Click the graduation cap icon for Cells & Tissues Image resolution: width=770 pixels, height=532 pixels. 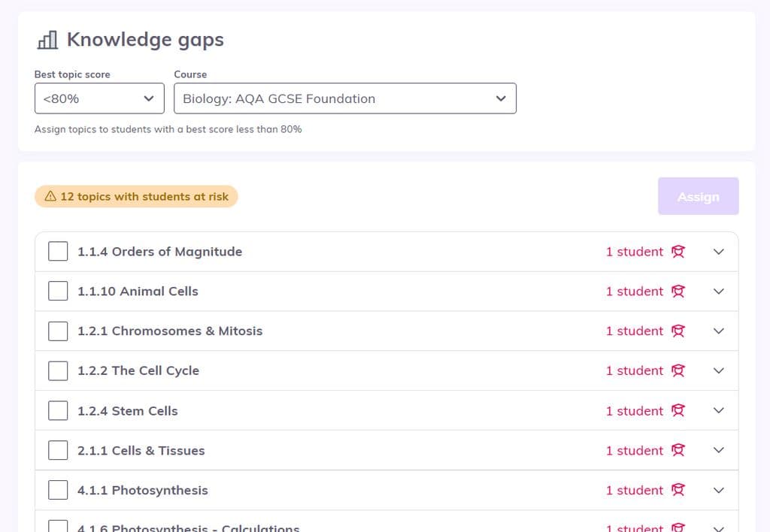coord(678,450)
